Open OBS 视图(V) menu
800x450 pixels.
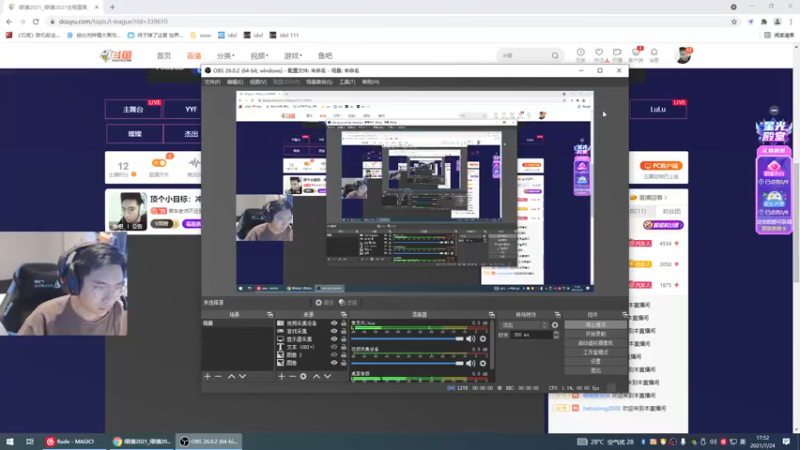pyautogui.click(x=258, y=82)
